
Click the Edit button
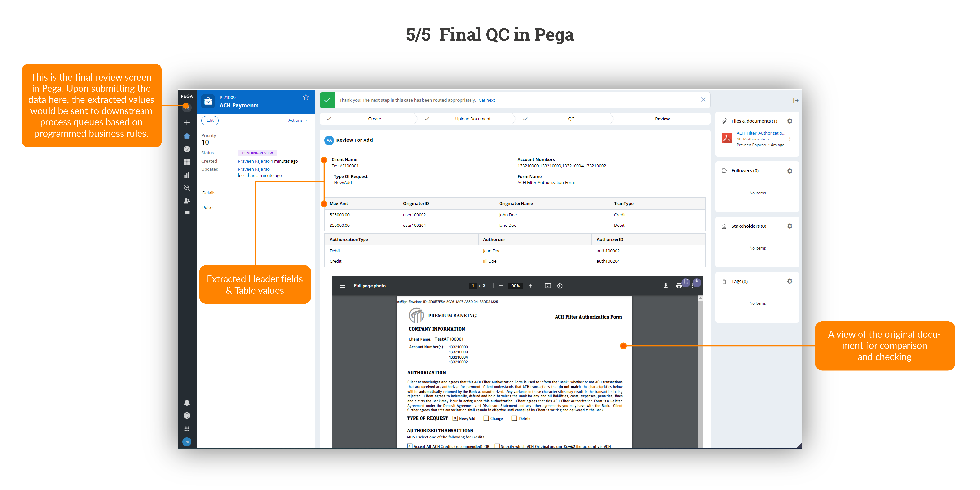(210, 120)
